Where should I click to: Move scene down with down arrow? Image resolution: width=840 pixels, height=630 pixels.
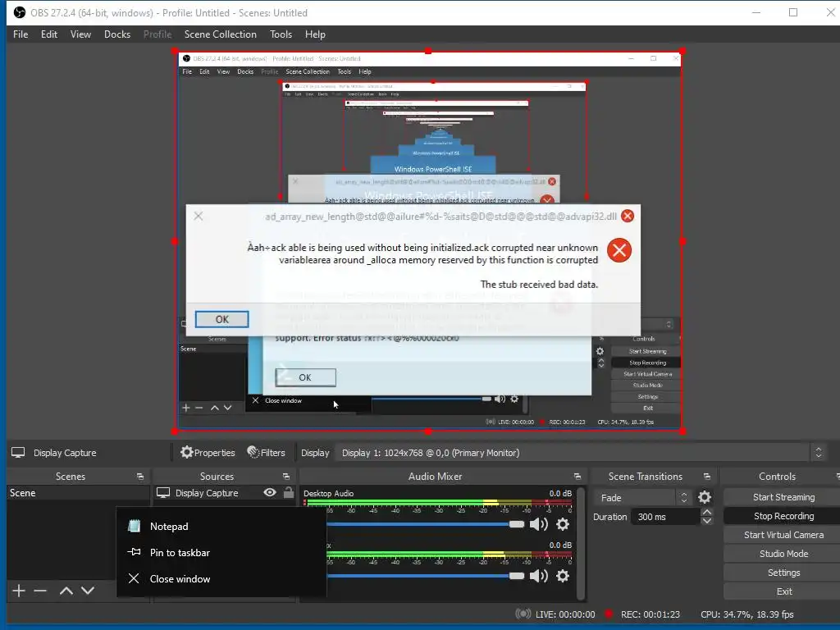pos(88,591)
